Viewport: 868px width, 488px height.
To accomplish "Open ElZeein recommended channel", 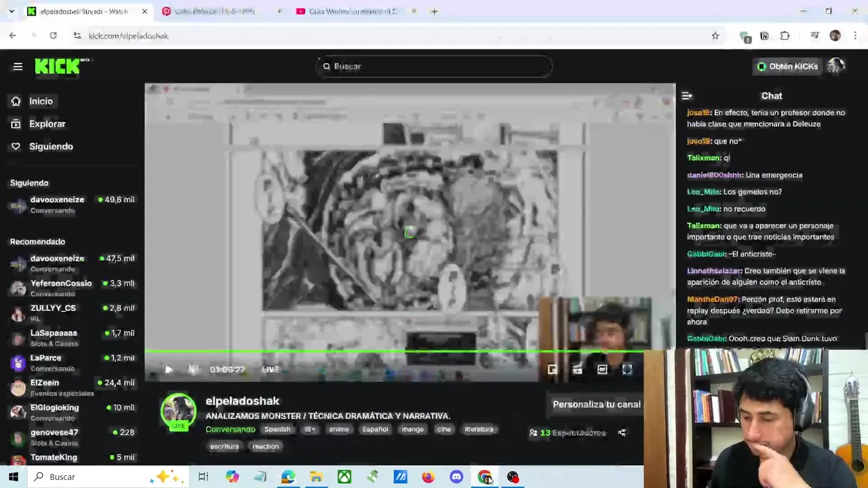I will coord(72,387).
